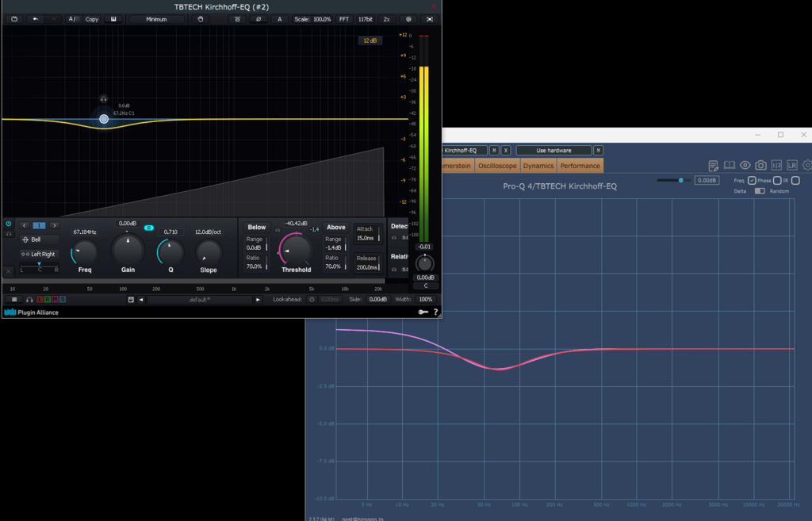Open the Minimum phase mode dropdown
This screenshot has height=521, width=812.
pos(156,19)
